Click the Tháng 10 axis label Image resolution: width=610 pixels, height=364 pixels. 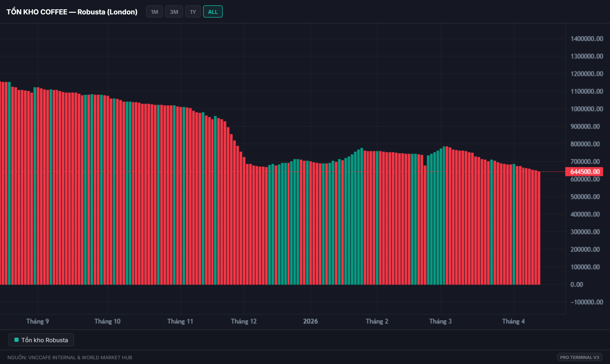click(x=107, y=321)
